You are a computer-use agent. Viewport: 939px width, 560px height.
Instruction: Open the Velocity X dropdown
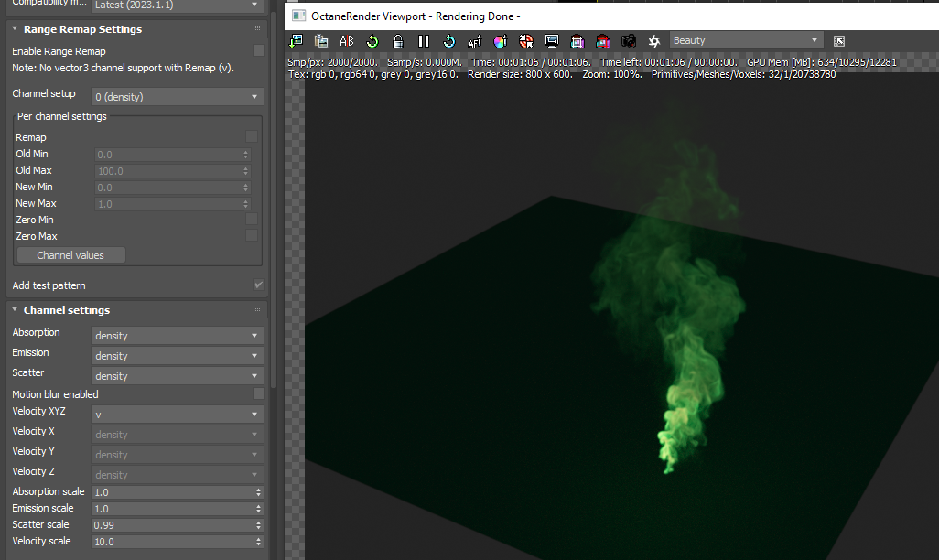point(178,435)
